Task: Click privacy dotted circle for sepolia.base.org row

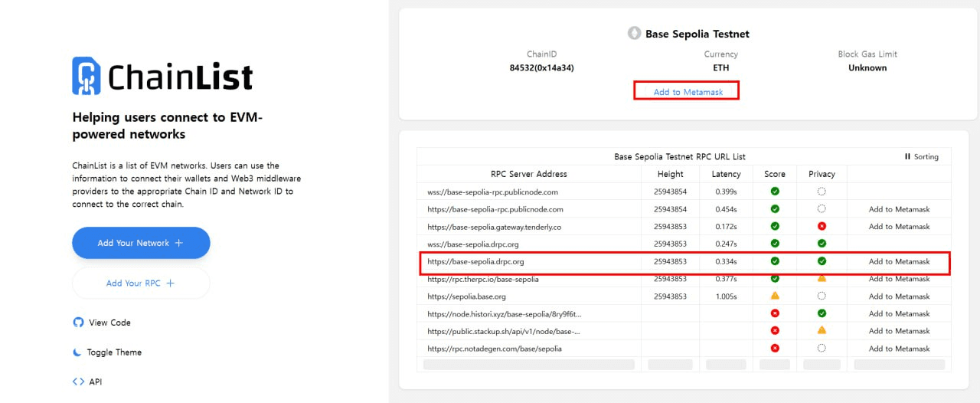Action: (x=822, y=296)
